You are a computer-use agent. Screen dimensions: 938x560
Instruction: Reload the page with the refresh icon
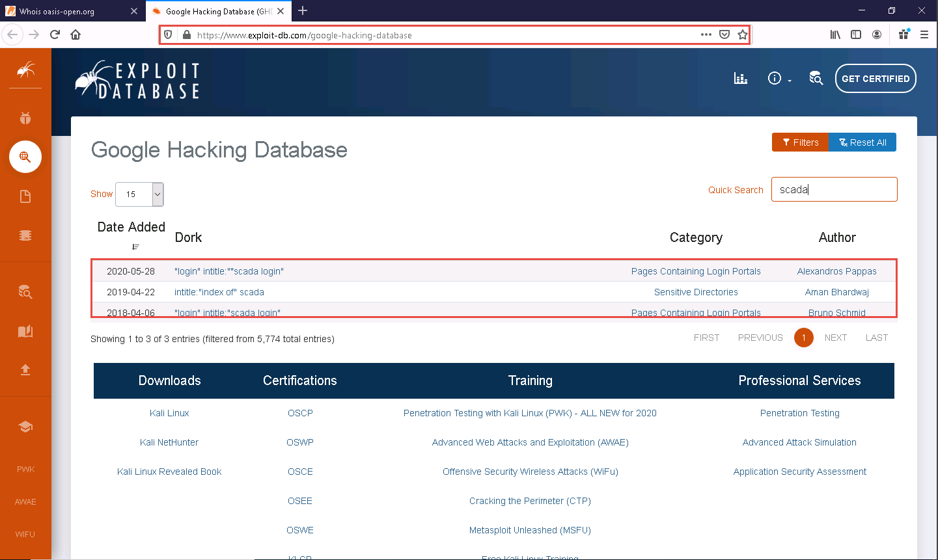(x=55, y=35)
